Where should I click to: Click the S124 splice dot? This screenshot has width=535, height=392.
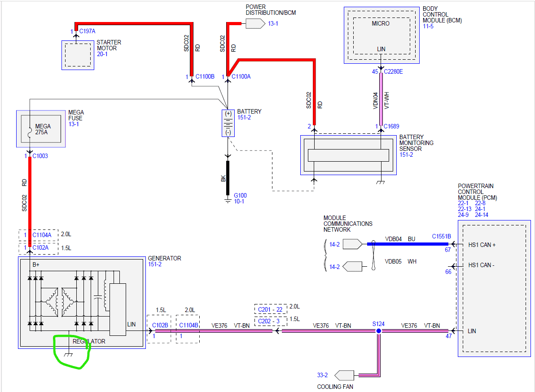pos(378,331)
